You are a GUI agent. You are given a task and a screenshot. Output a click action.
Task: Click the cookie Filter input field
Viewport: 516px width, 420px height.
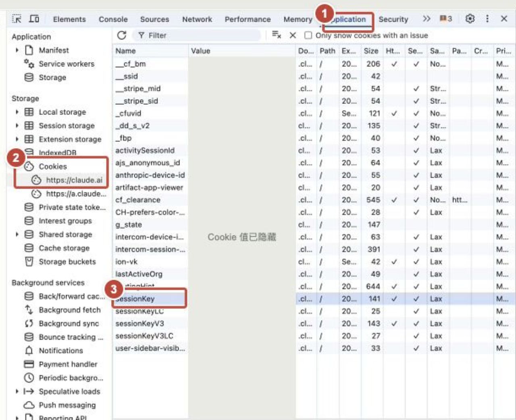(197, 35)
